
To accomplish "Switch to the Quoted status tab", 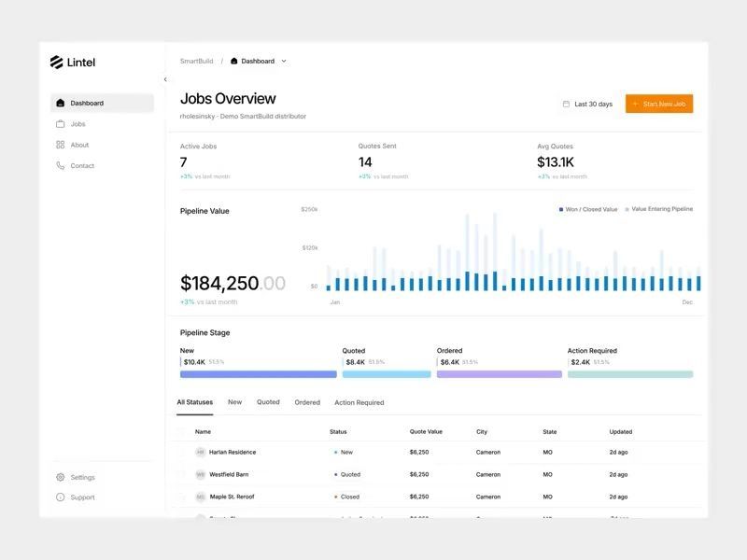I will [268, 402].
